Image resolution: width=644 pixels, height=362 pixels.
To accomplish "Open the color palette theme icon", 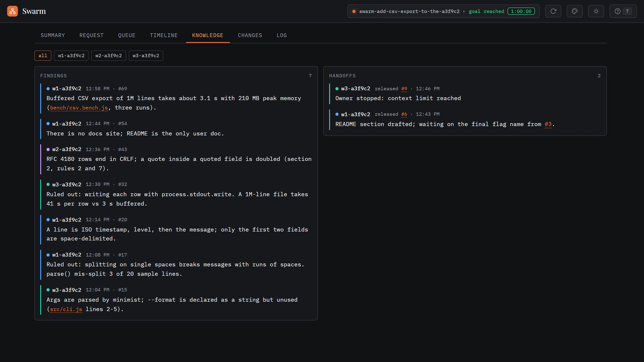I will (574, 11).
